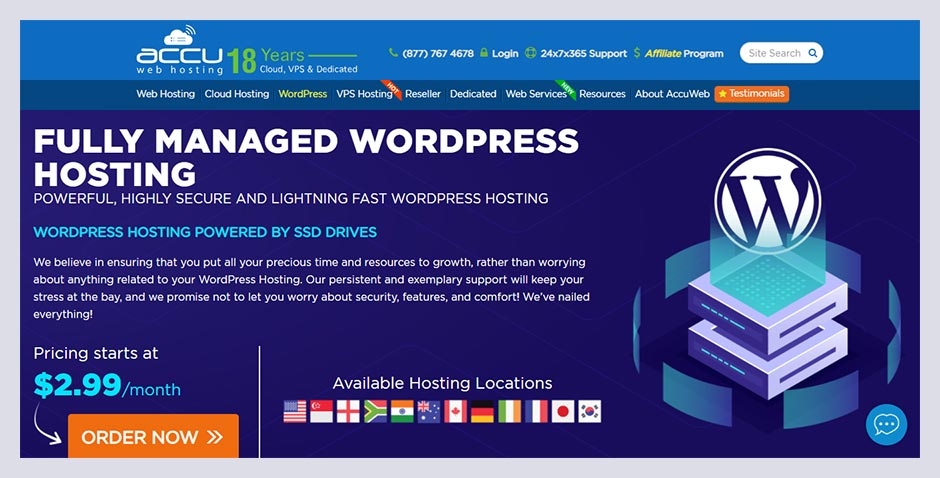Click the AccuWeb Hosting cloud logo
Image resolution: width=940 pixels, height=478 pixels.
tap(180, 50)
